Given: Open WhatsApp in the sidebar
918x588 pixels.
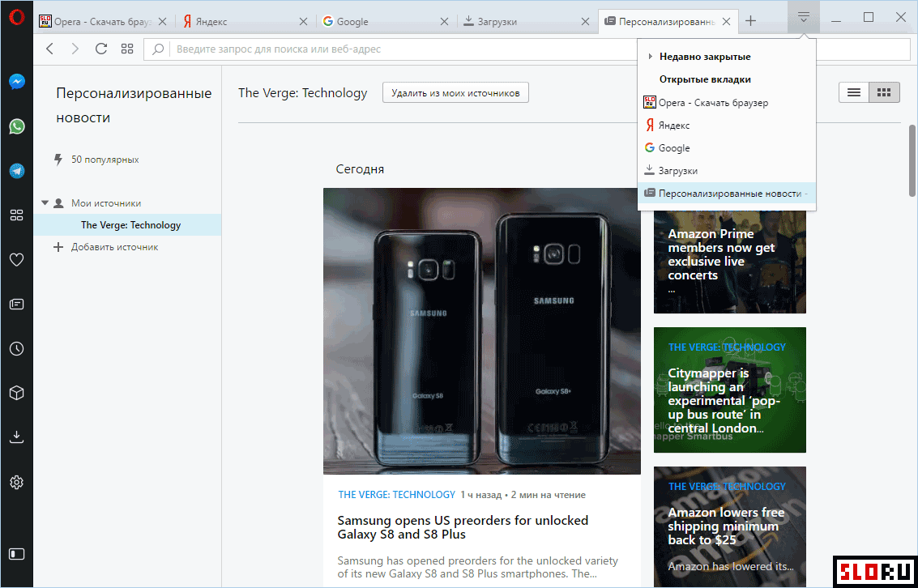Looking at the screenshot, I should tap(16, 126).
